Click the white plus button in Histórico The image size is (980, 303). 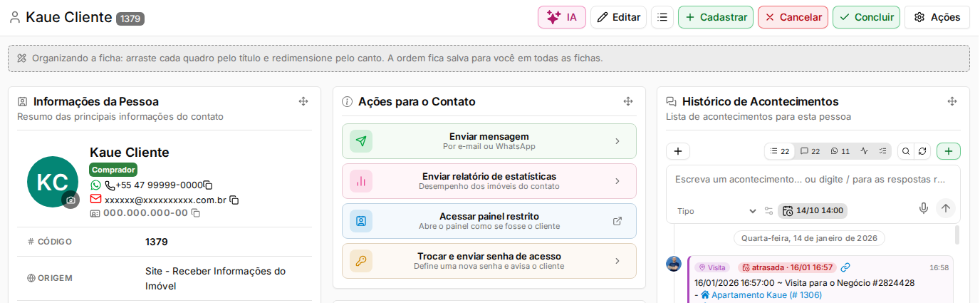click(678, 151)
